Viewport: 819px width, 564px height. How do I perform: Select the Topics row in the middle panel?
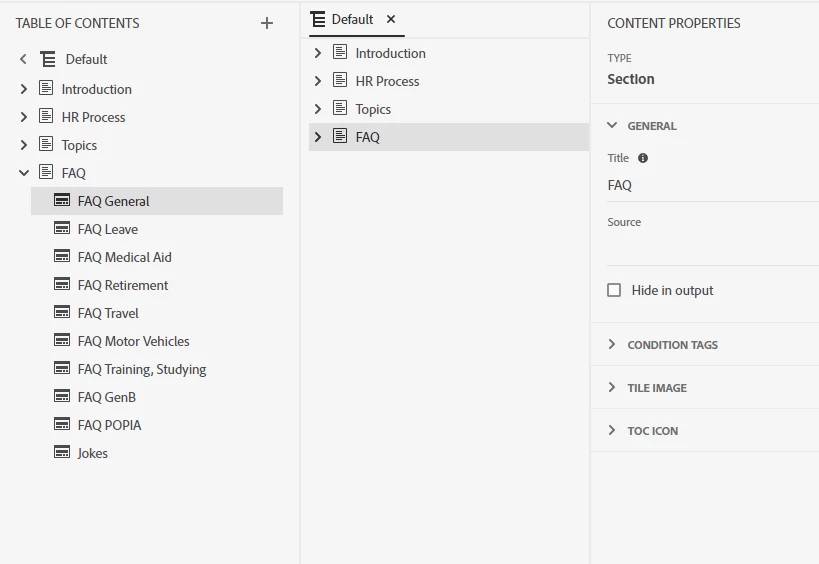coord(373,109)
